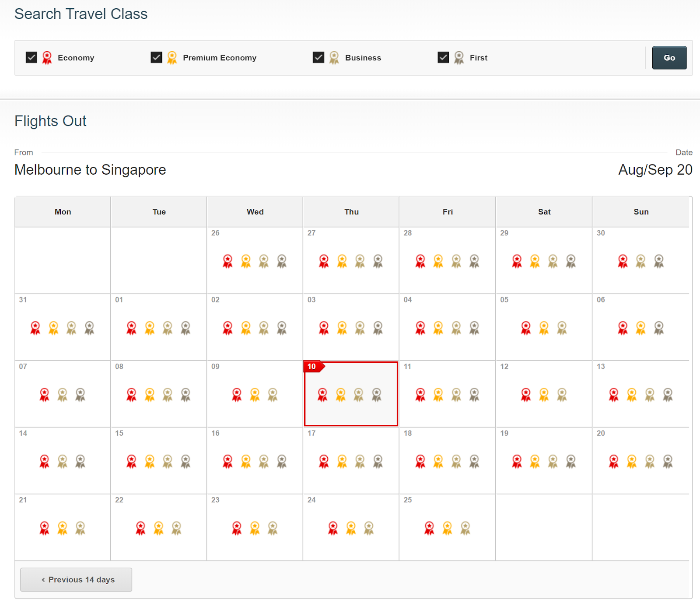The width and height of the screenshot is (700, 603).
Task: Select Economy reward on the 12th
Action: point(526,395)
